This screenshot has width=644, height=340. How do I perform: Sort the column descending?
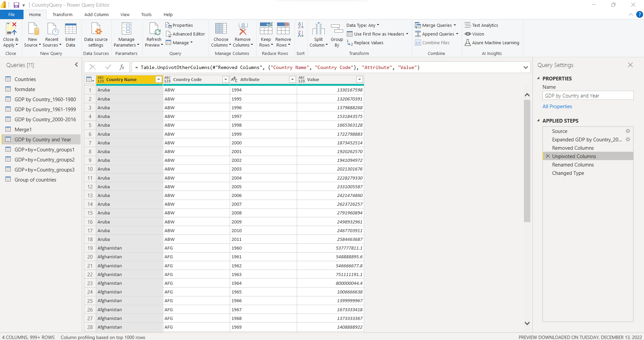301,34
